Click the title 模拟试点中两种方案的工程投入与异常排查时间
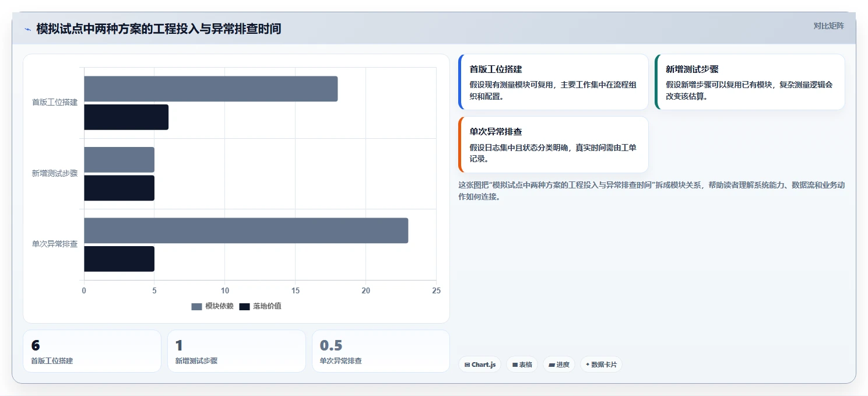 pyautogui.click(x=159, y=29)
